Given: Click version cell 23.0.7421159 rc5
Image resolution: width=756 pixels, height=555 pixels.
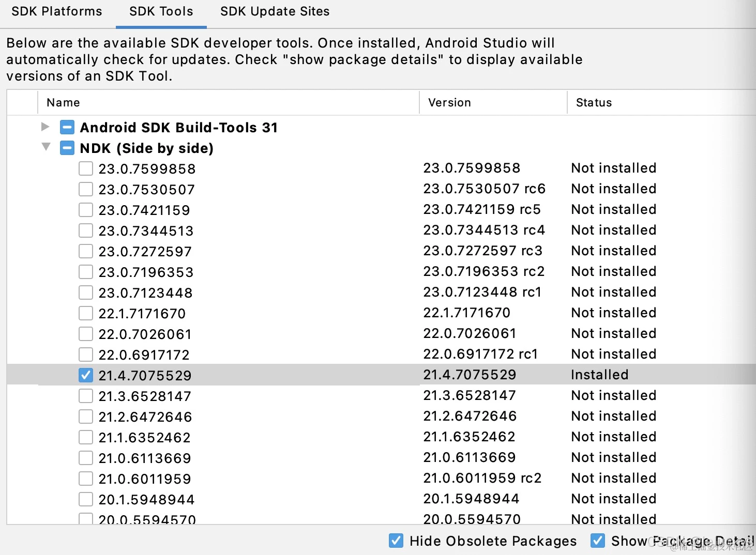Looking at the screenshot, I should click(x=482, y=209).
